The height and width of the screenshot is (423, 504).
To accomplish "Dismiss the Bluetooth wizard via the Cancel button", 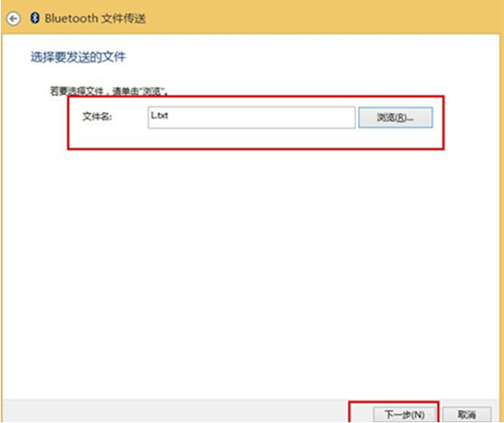I will [x=468, y=414].
